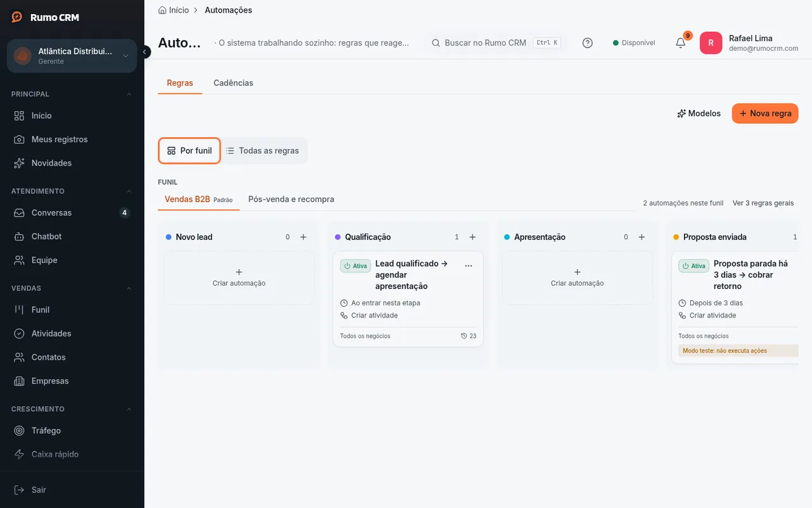Open notifications bell icon
This screenshot has width=812, height=508.
click(681, 43)
